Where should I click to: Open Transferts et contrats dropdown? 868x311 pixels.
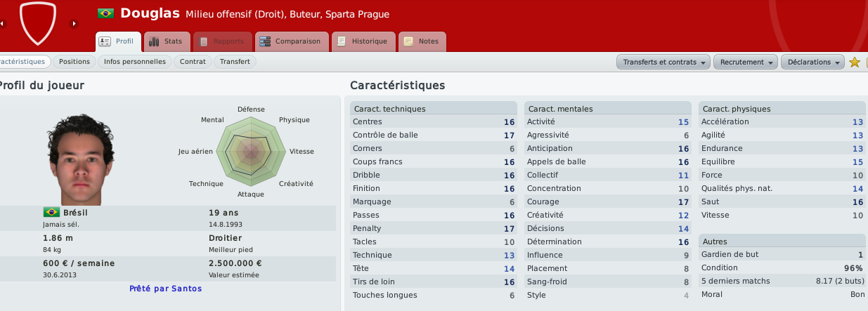[663, 62]
